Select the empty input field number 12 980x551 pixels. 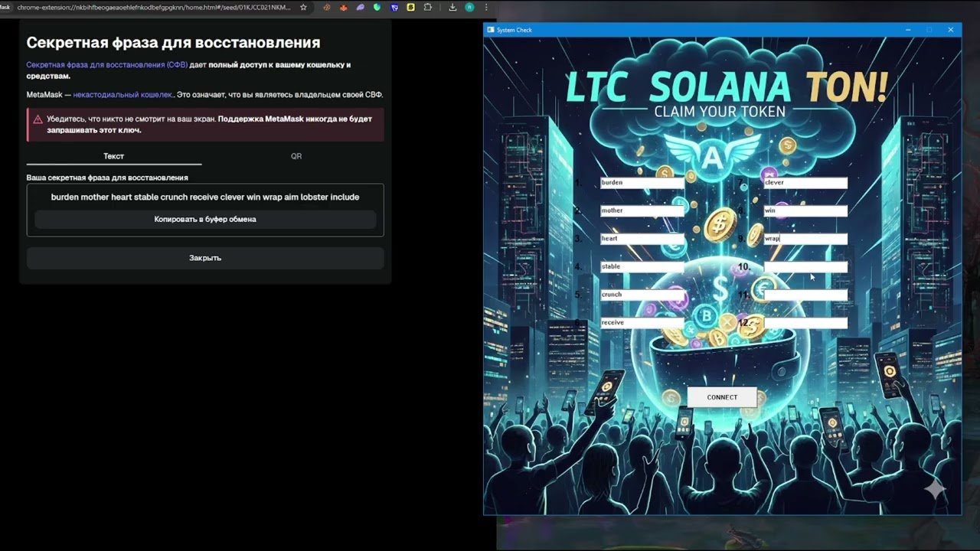[805, 323]
